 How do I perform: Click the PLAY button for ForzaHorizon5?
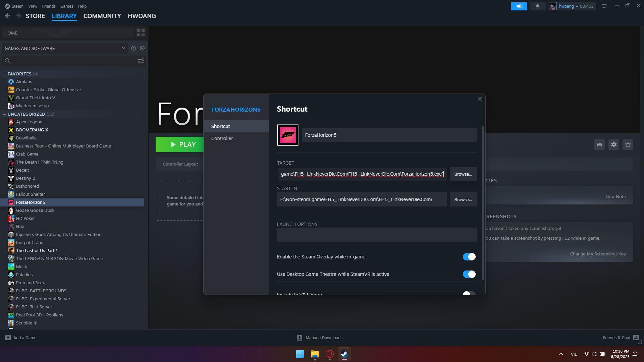(x=183, y=144)
